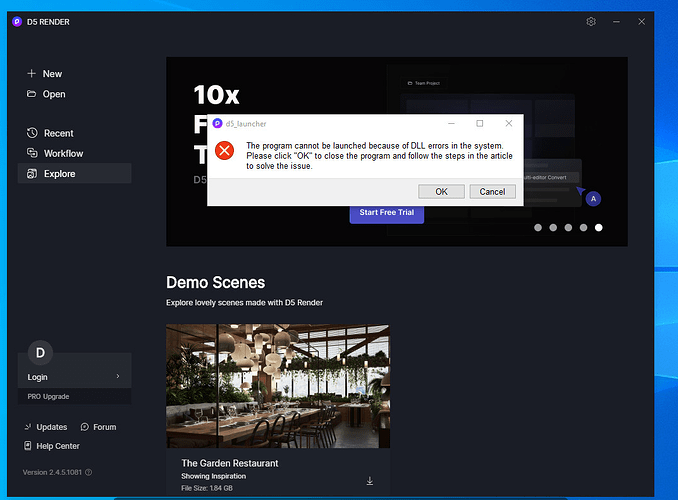Viewport: 678px width, 500px height.
Task: Click the Help Center book icon
Action: pyautogui.click(x=28, y=446)
